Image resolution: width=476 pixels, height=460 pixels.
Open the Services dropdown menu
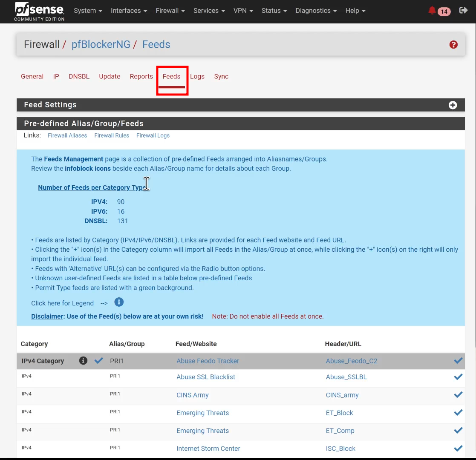pyautogui.click(x=209, y=11)
